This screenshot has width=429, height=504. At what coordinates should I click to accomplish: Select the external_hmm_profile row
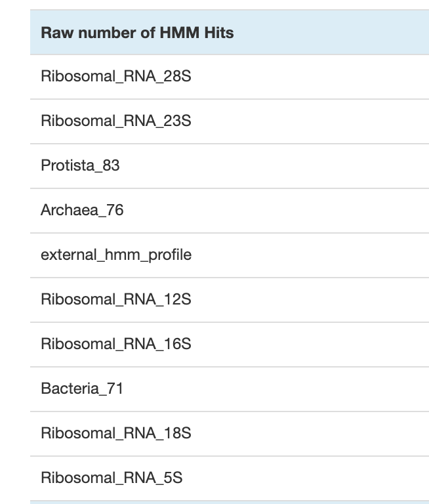pyautogui.click(x=116, y=255)
